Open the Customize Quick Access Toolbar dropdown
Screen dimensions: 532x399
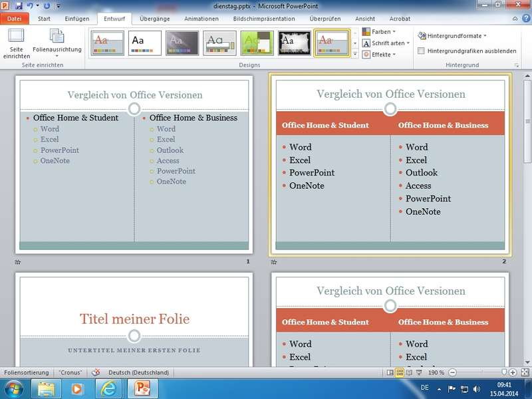[59, 6]
